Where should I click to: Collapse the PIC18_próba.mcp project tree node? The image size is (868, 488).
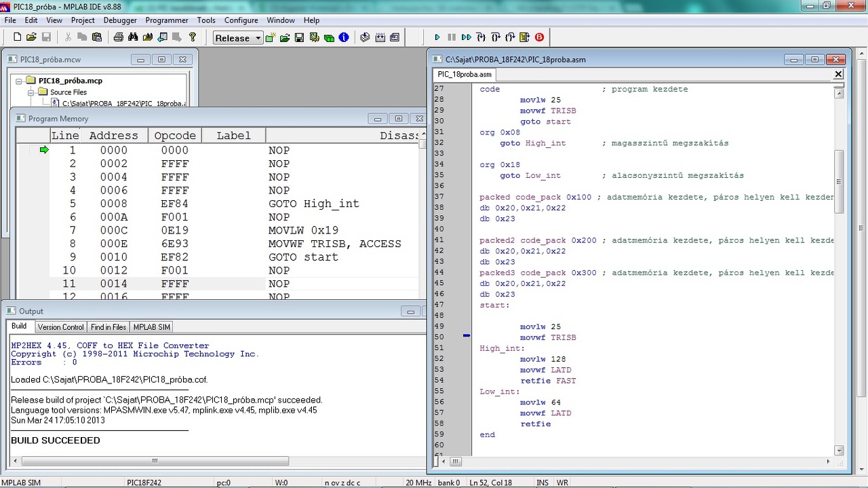click(x=20, y=81)
